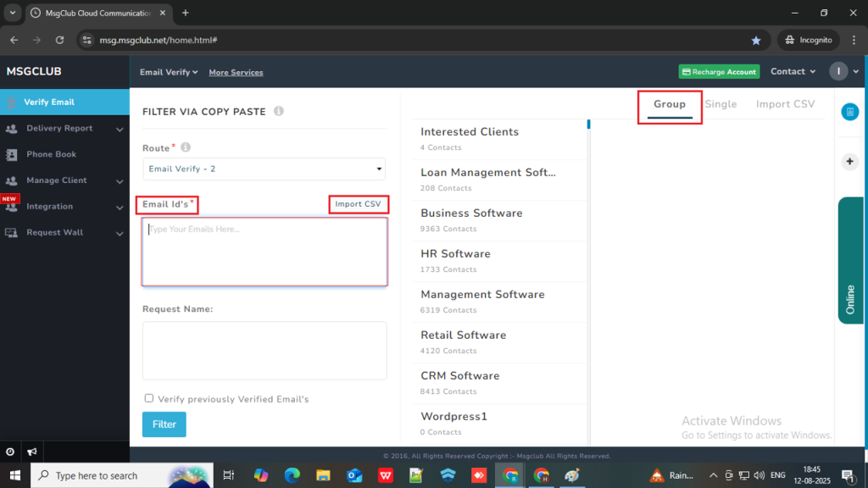
Task: Expand the Delivery Report chevron
Action: 120,130
